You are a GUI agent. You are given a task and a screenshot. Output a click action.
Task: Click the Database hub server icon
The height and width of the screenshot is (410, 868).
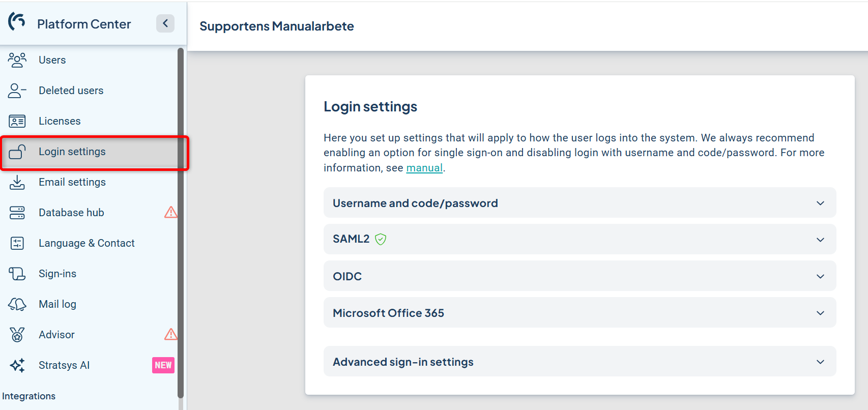pos(17,213)
